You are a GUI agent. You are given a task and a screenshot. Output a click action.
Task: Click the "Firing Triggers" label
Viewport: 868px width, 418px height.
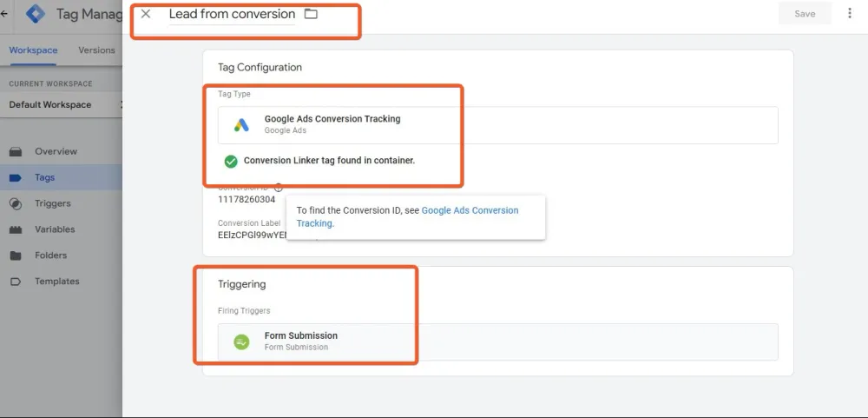point(244,310)
